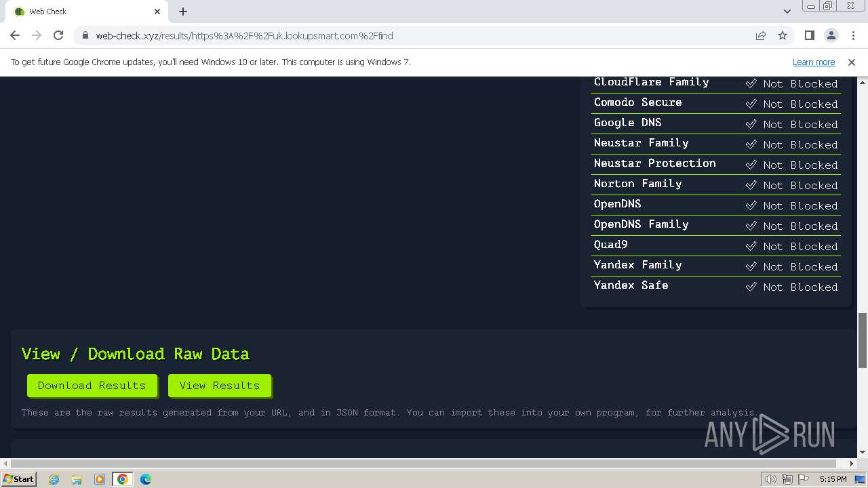Select Comodo Secure label

coord(637,102)
